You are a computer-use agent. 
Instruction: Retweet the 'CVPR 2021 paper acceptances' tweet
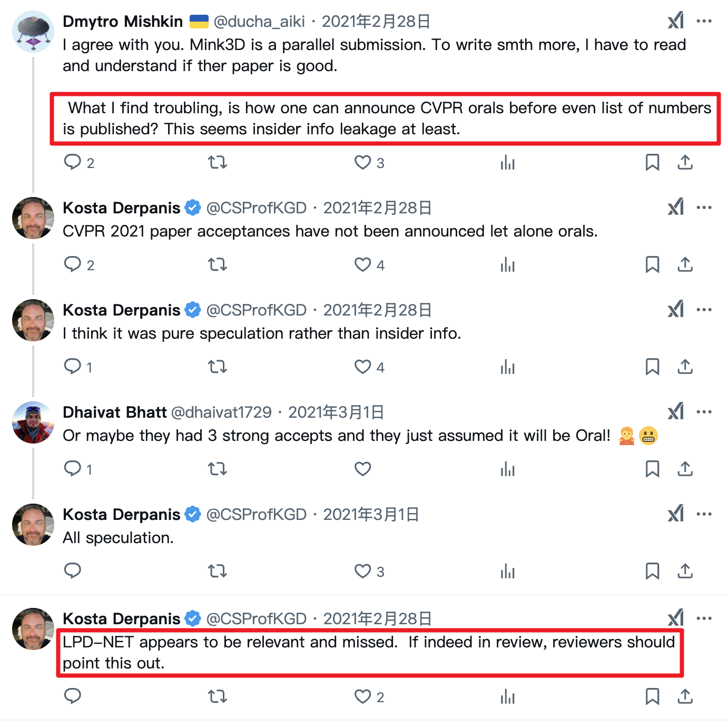tap(217, 264)
